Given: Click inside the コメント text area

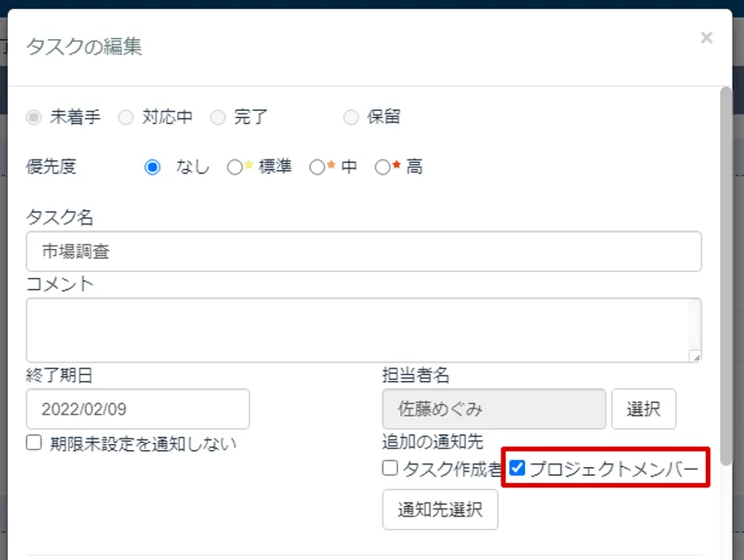Looking at the screenshot, I should click(x=364, y=331).
